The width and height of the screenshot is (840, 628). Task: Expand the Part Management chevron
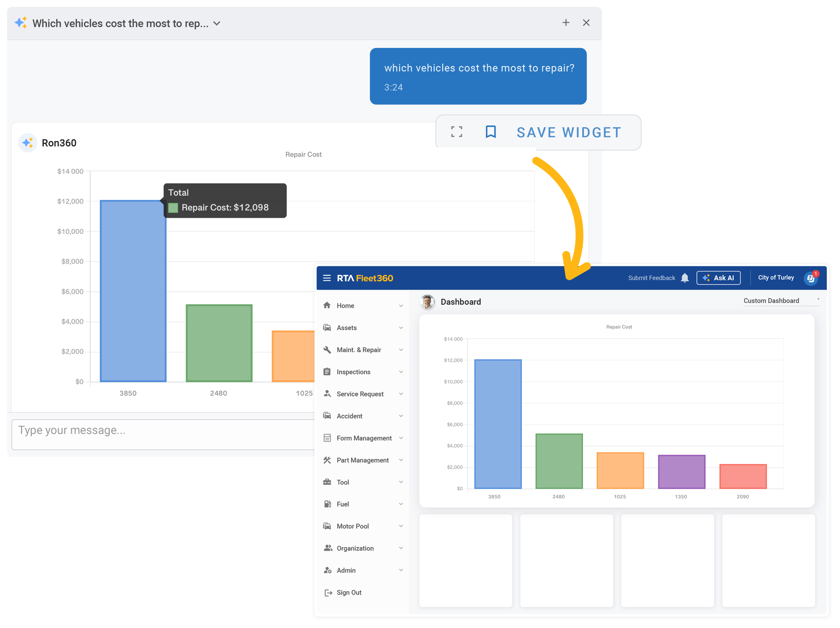[401, 460]
